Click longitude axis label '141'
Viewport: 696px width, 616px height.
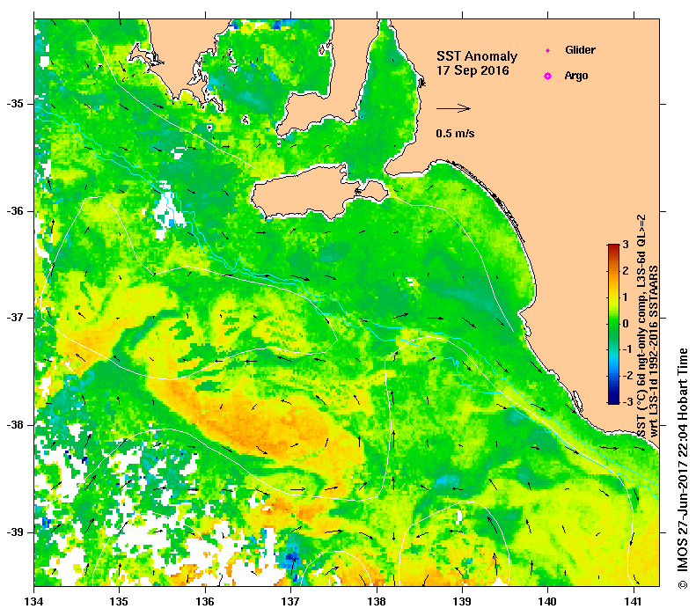coord(633,601)
